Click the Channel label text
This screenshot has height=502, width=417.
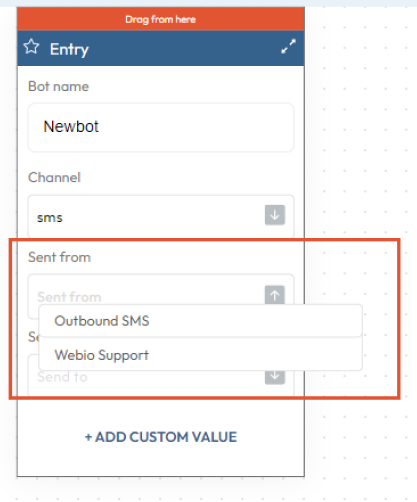(54, 177)
